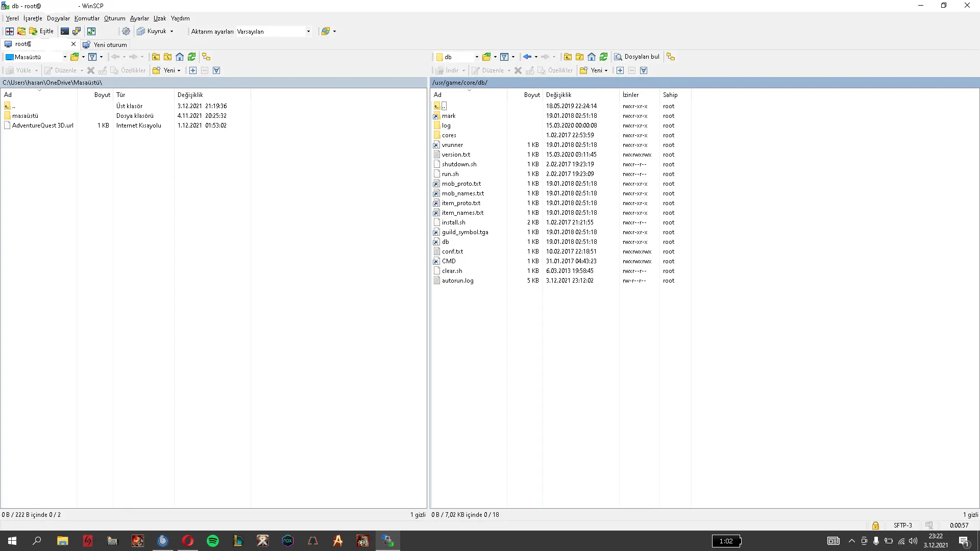980x551 pixels.
Task: Open Spotify from the taskbar
Action: pos(213,541)
